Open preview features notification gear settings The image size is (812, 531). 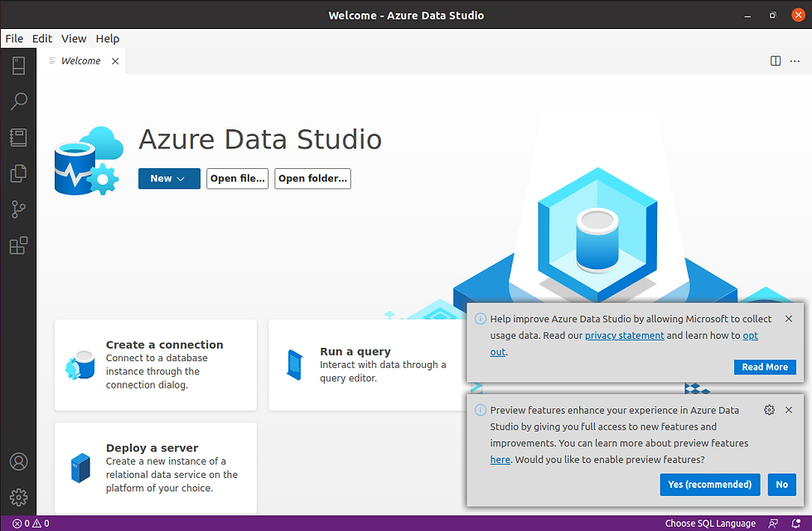coord(770,410)
